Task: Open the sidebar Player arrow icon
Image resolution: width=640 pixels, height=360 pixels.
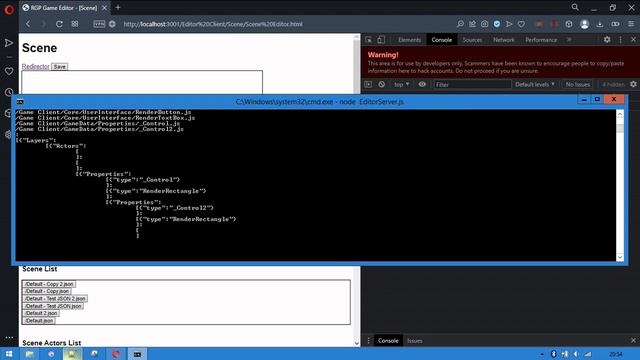Action: [x=9, y=43]
